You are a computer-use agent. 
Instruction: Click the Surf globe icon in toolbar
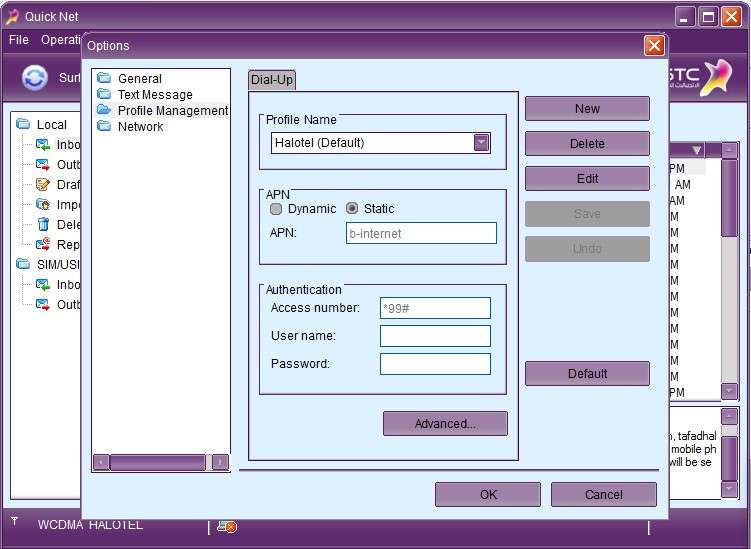tap(35, 78)
